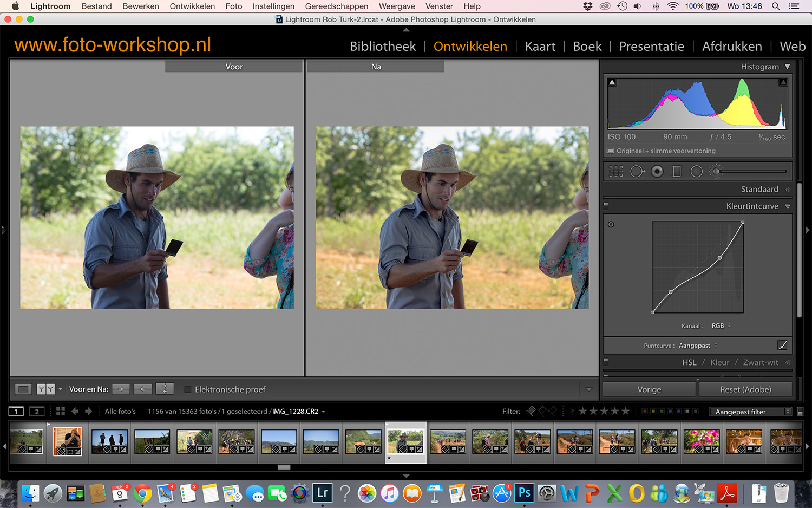Toggle the Kleurtintcurve panel on/off switch
The height and width of the screenshot is (508, 812).
coord(606,205)
